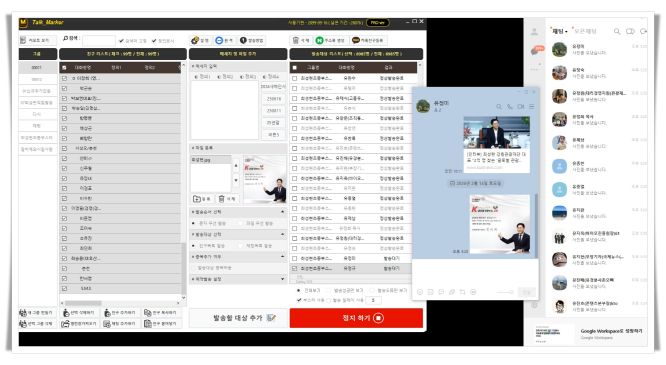Select the 전체보기 radio option
Screen dimensions: 666x365
(x=309, y=290)
